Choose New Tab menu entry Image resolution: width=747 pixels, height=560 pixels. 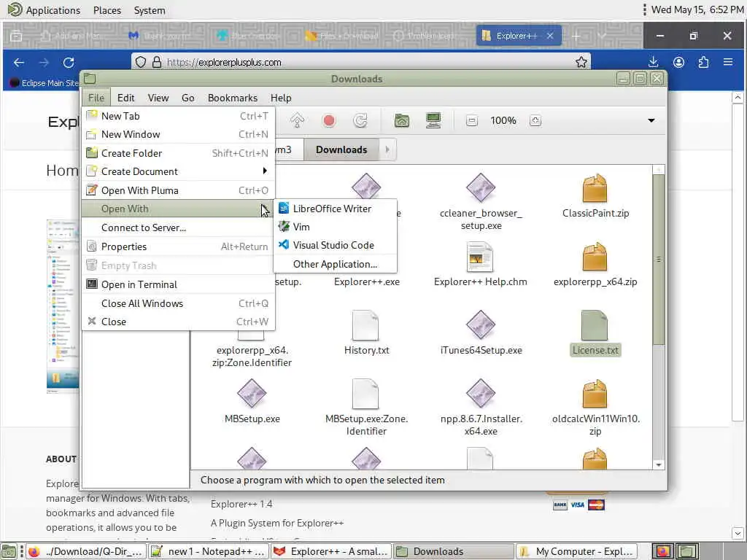tap(178, 116)
